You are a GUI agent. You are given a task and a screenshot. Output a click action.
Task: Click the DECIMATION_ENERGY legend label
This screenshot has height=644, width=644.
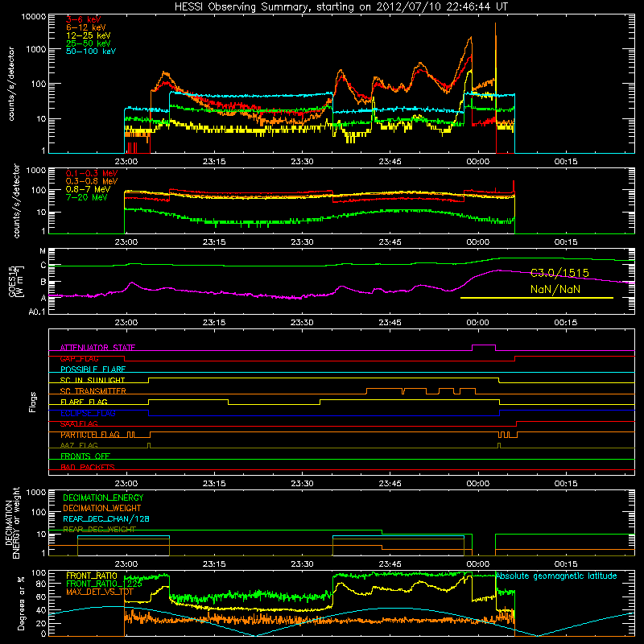point(103,497)
